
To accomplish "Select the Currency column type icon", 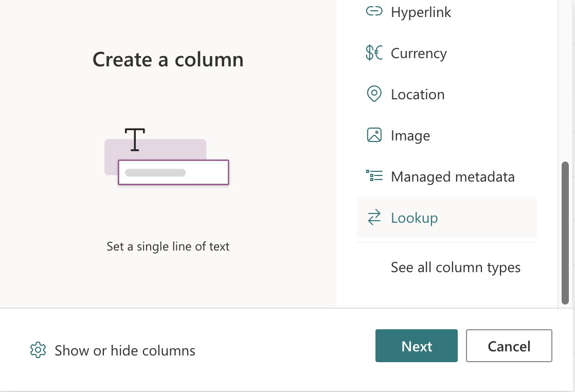I will [374, 52].
